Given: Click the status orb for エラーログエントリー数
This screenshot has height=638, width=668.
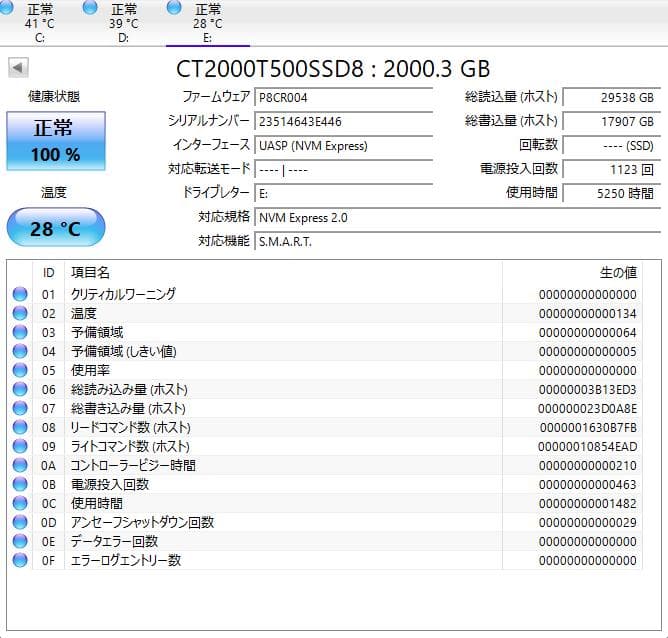Looking at the screenshot, I should pyautogui.click(x=20, y=560).
